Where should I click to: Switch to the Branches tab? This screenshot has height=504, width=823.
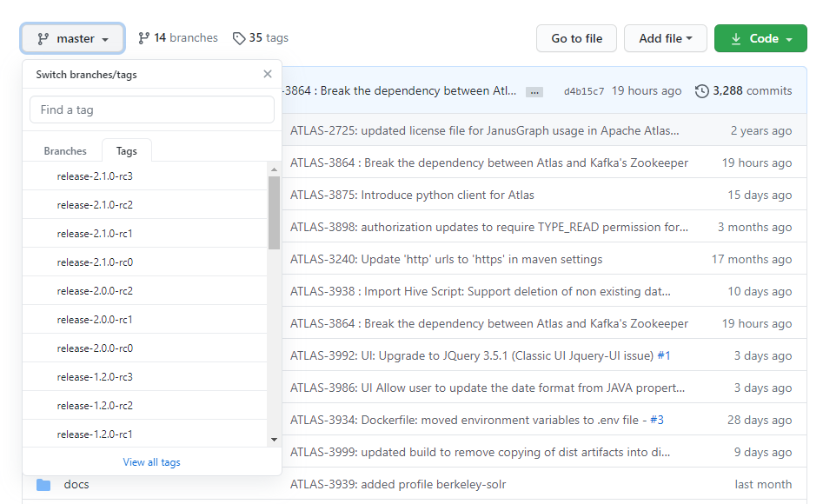tap(65, 150)
